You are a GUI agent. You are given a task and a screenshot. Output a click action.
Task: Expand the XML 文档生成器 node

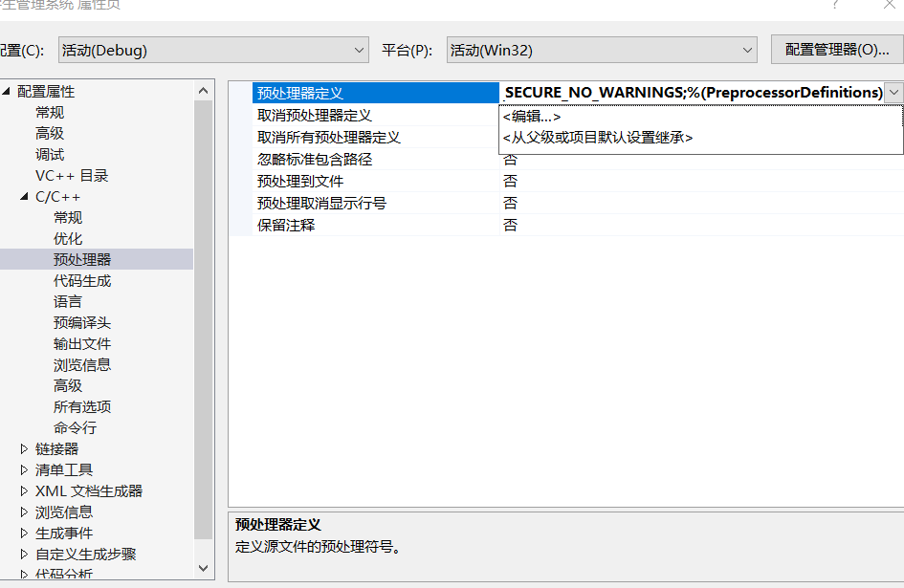(24, 490)
